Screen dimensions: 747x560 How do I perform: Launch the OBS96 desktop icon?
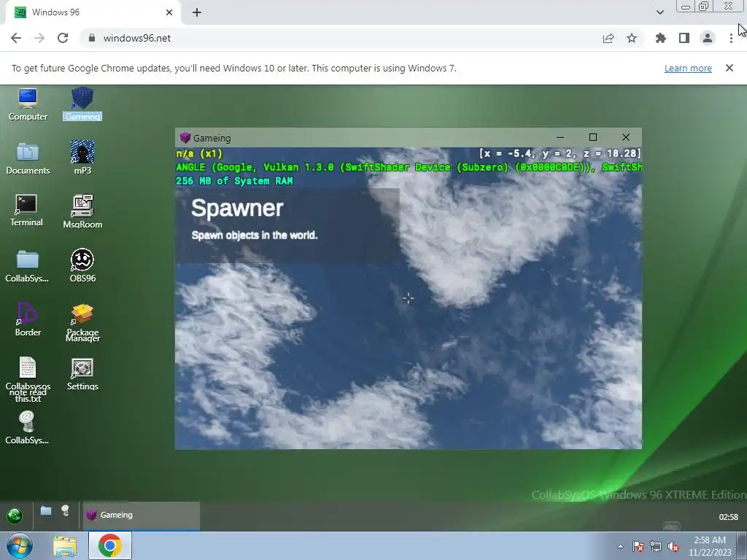(82, 266)
